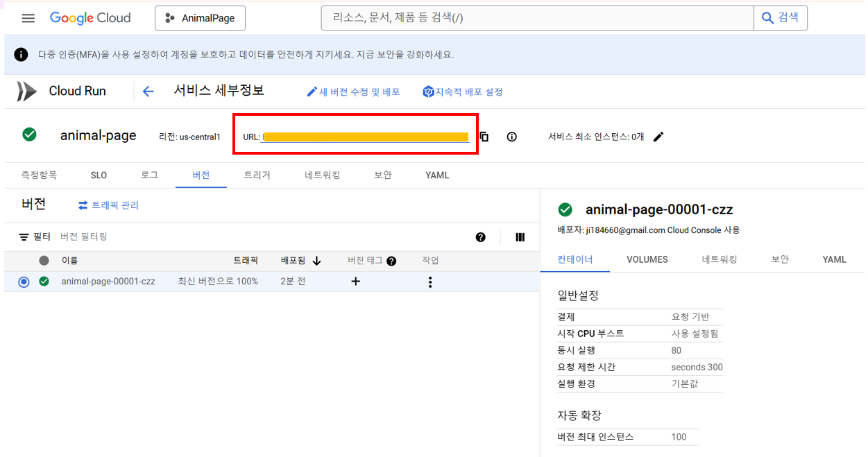Image resolution: width=868 pixels, height=457 pixels.
Task: Open the row actions three-dot menu
Action: pyautogui.click(x=430, y=282)
